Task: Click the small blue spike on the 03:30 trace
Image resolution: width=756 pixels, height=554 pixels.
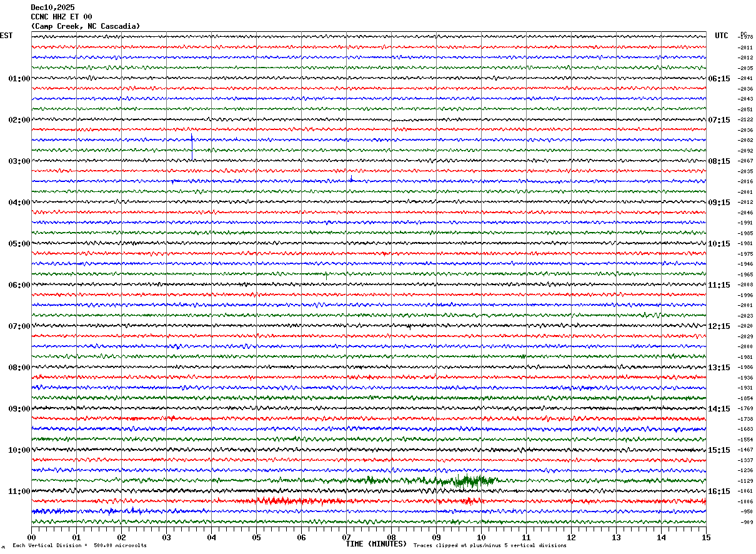Action: (x=351, y=179)
